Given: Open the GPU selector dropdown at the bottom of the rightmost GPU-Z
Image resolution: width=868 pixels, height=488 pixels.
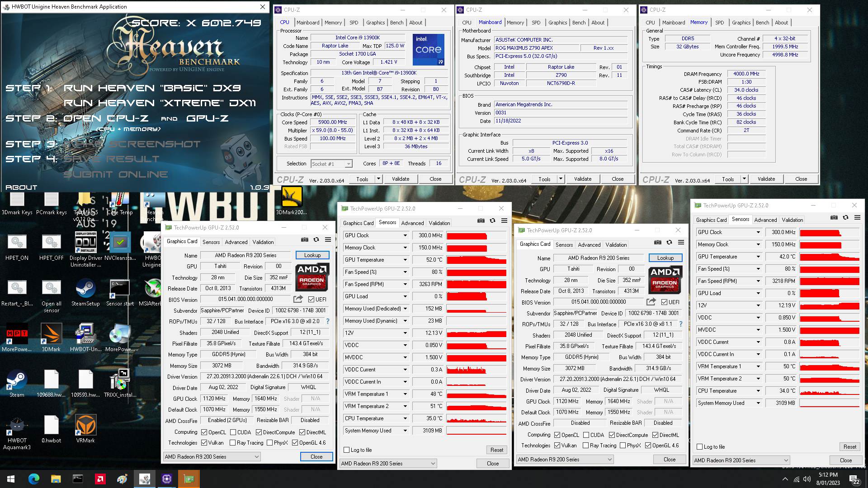Looking at the screenshot, I should click(x=741, y=460).
